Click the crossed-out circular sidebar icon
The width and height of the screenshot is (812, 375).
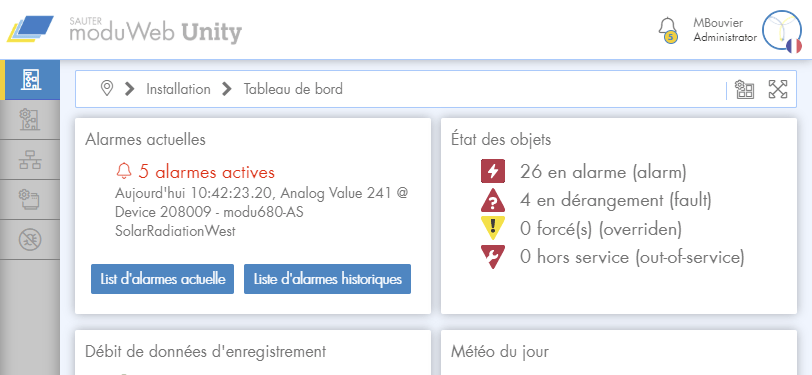click(x=30, y=239)
